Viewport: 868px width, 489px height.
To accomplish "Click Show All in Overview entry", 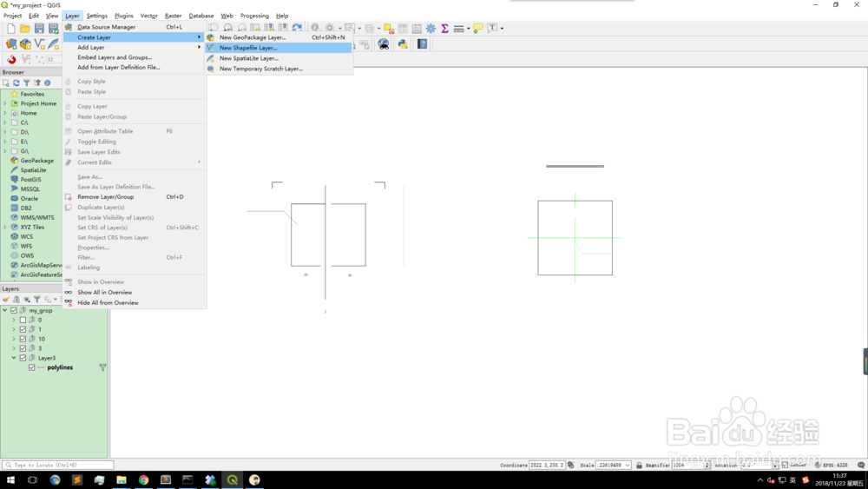I will (x=134, y=293).
